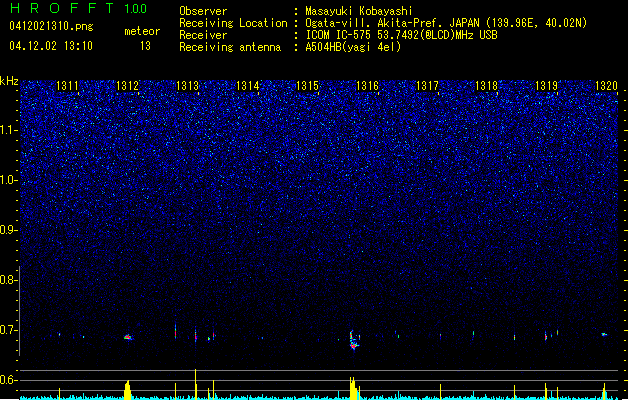Select the filename 0412021310.png

click(51, 26)
